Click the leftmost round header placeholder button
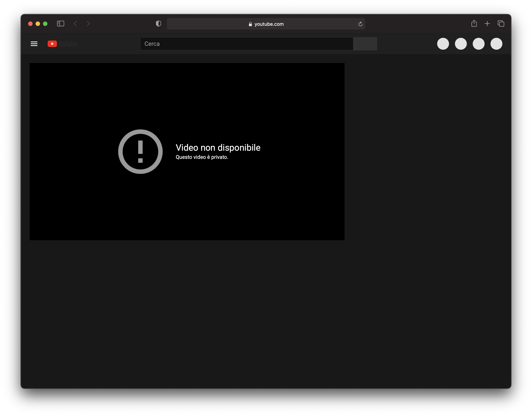532x416 pixels. pos(443,44)
